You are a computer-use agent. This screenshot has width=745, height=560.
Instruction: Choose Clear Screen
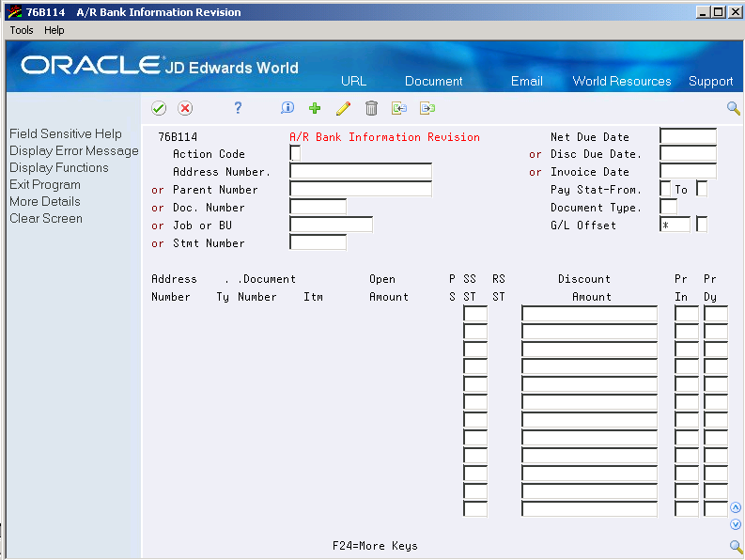coord(46,219)
